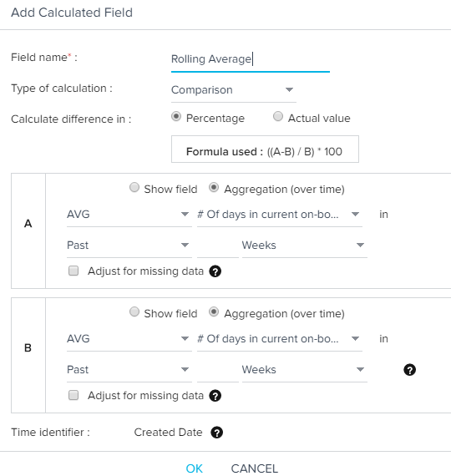Choose Show field option in section A
The image size is (451, 476).
[x=134, y=187]
